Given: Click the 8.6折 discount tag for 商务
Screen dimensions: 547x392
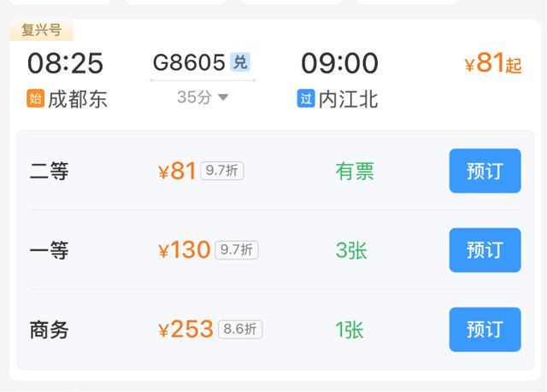Looking at the screenshot, I should pos(240,330).
